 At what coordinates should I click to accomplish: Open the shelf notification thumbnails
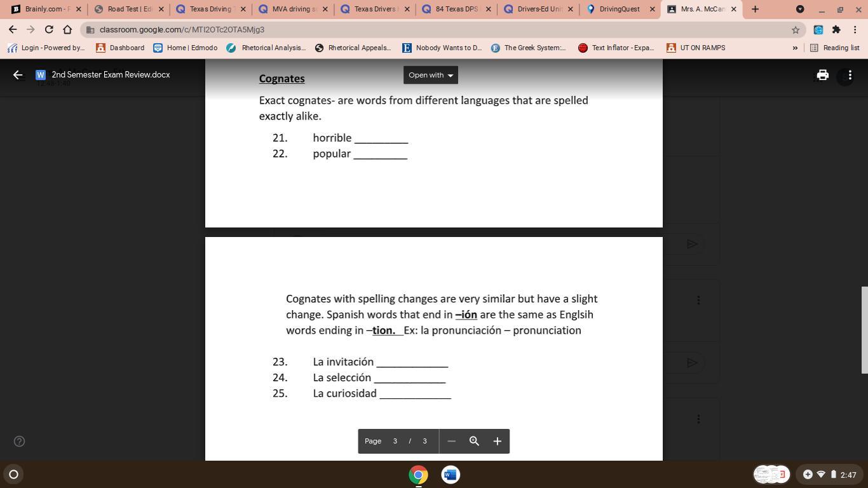(771, 475)
